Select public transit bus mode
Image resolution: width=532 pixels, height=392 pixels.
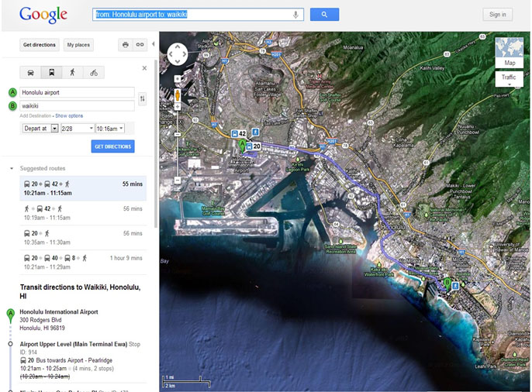pyautogui.click(x=51, y=73)
